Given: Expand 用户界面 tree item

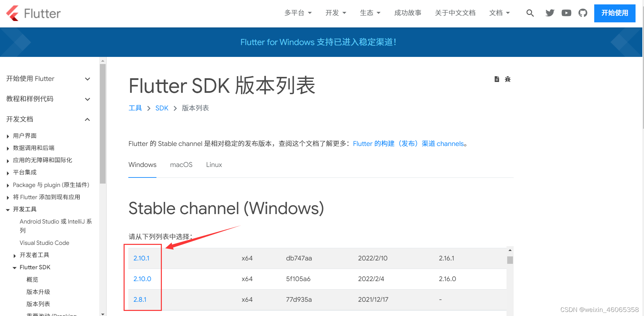Looking at the screenshot, I should tap(8, 136).
